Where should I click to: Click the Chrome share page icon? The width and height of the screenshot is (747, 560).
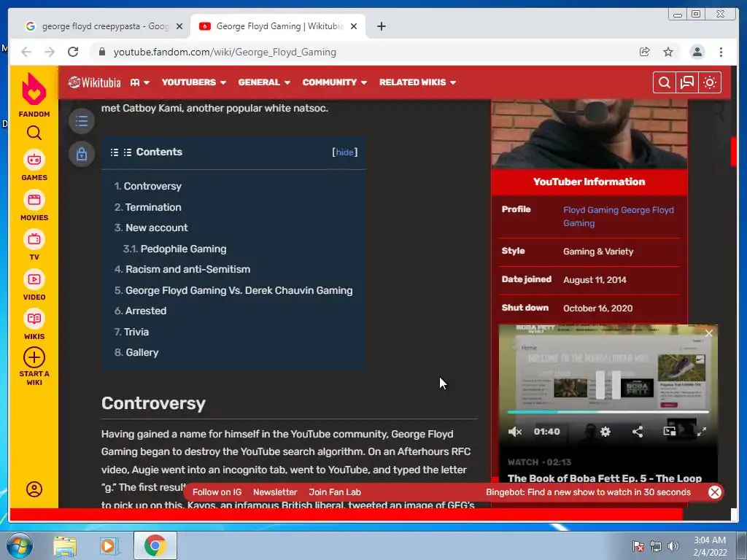(x=645, y=52)
